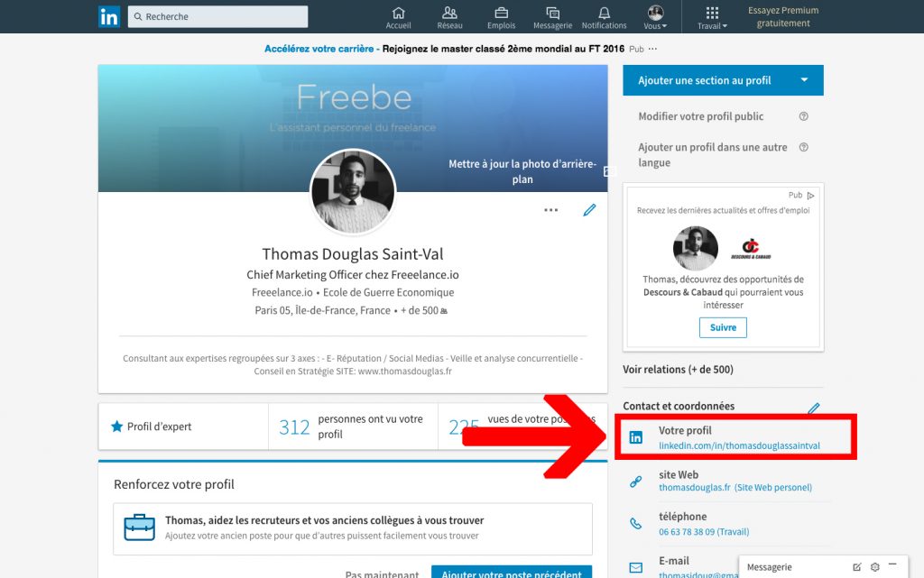Open Messagerie settings gear icon
The width and height of the screenshot is (924, 578).
(874, 567)
